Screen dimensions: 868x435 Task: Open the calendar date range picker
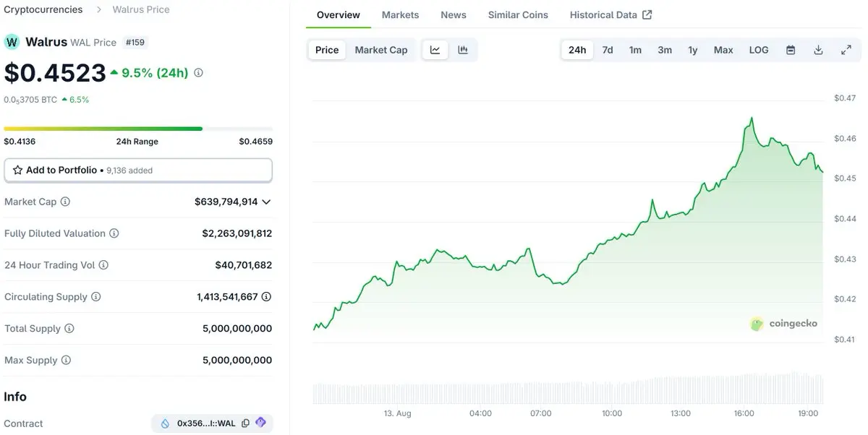791,50
